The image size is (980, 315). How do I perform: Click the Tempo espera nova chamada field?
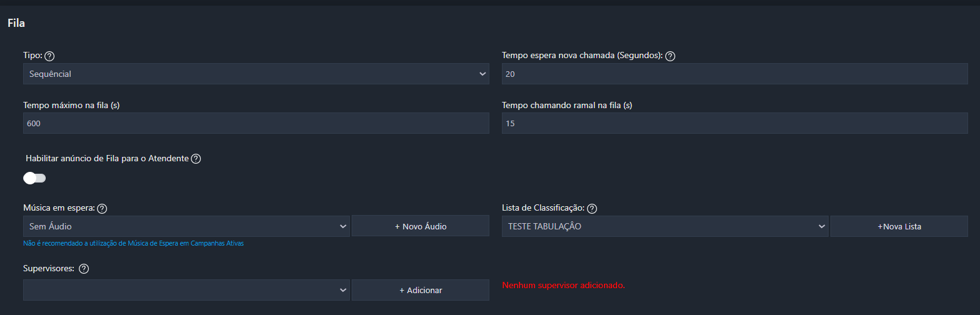(x=735, y=74)
